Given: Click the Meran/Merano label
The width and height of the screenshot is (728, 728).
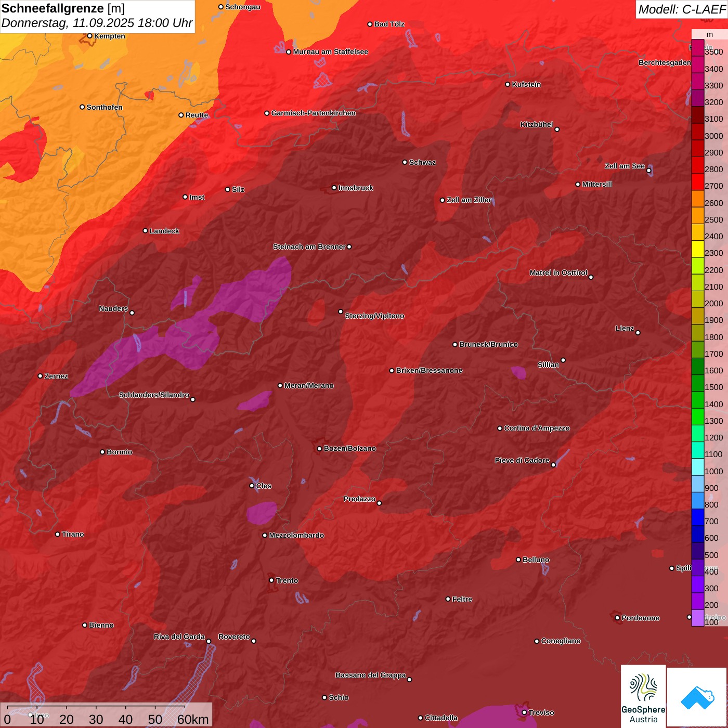Looking at the screenshot, I should 309,385.
